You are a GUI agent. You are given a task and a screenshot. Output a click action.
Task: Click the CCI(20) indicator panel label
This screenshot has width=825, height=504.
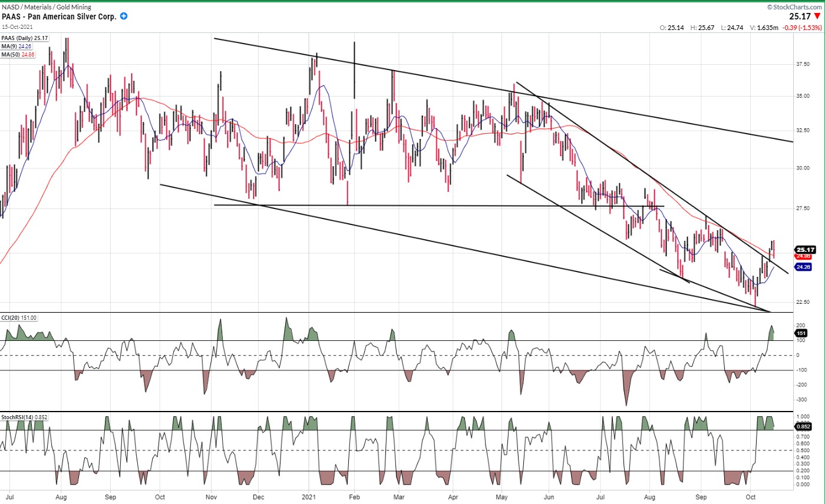click(x=19, y=318)
